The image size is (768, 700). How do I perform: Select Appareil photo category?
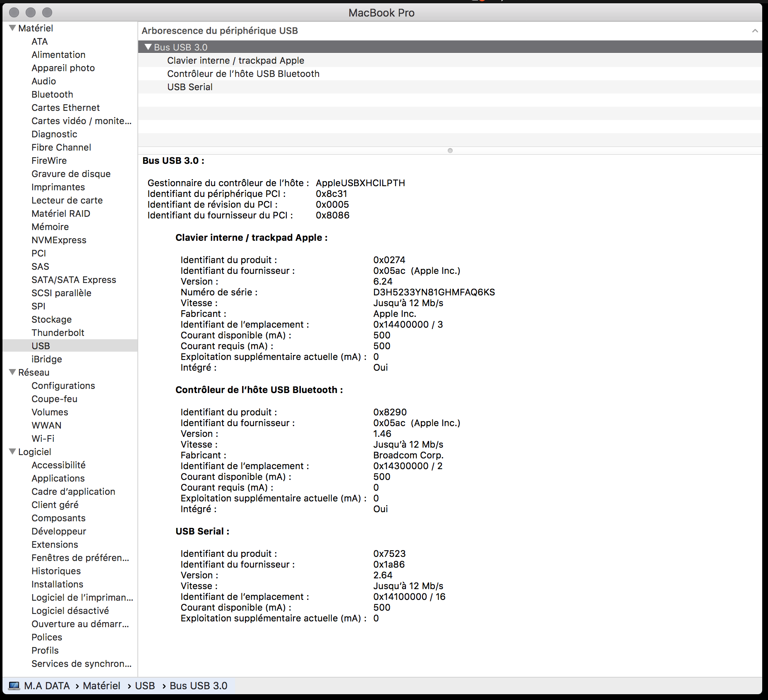click(x=63, y=68)
